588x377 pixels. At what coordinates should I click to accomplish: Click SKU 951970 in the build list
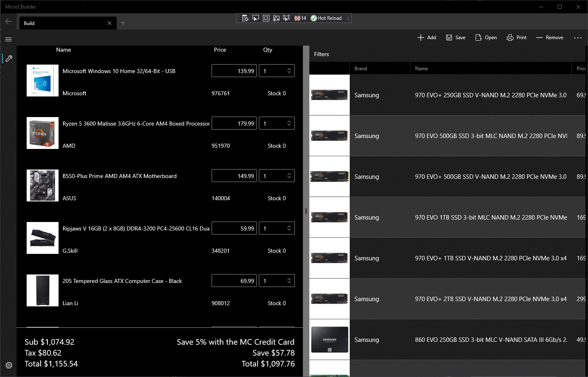220,146
